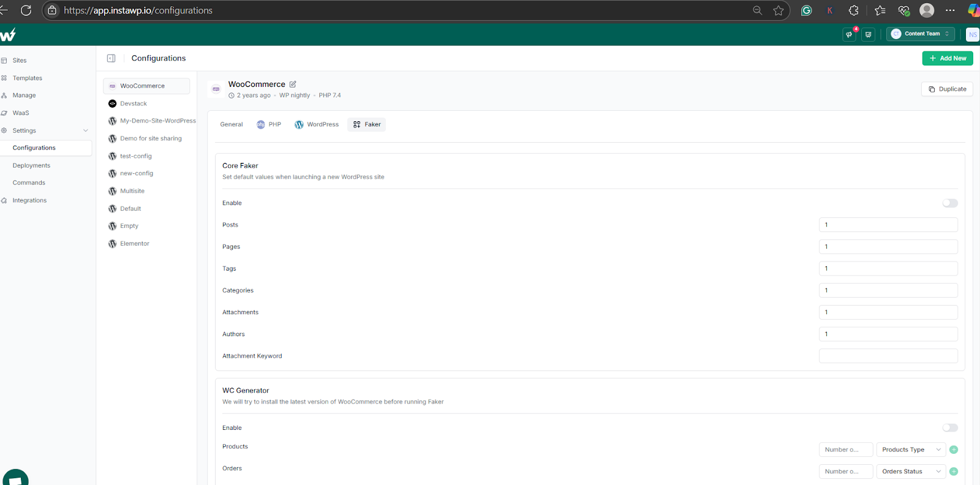
Task: Switch to the WordPress tab
Action: click(316, 124)
